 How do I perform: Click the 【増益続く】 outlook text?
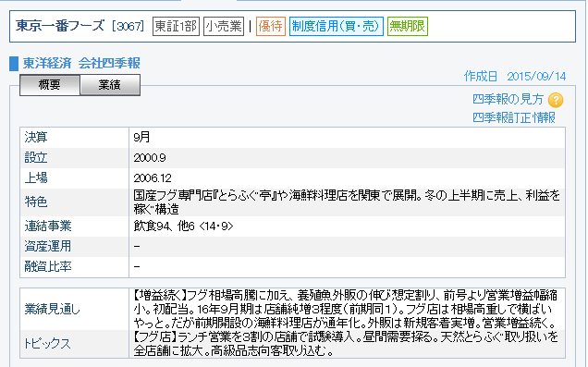tap(346, 310)
